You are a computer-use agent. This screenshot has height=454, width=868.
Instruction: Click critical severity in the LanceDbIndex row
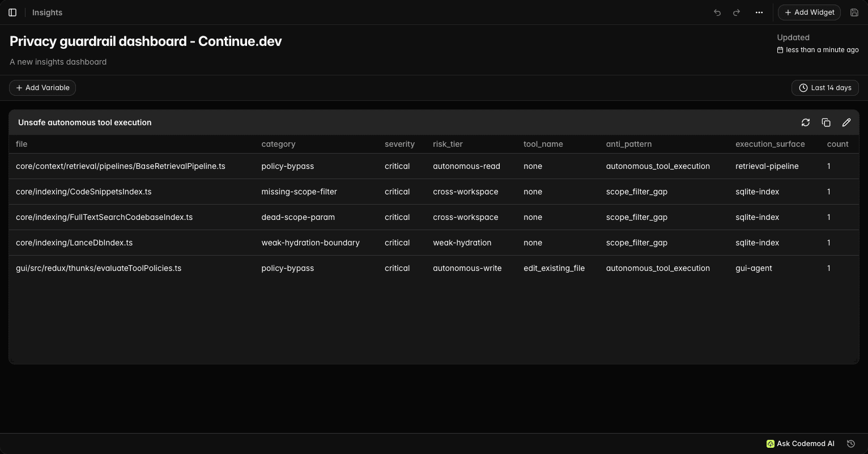click(397, 243)
